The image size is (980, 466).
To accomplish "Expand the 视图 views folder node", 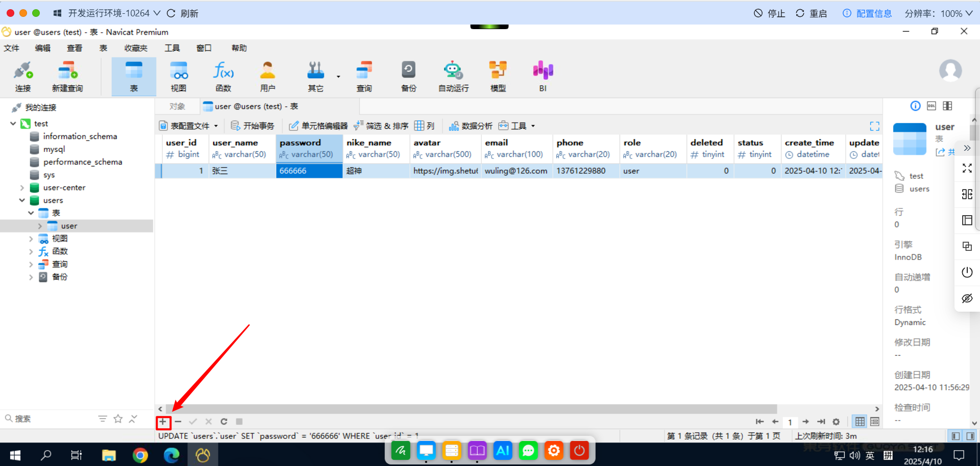I will [x=31, y=239].
